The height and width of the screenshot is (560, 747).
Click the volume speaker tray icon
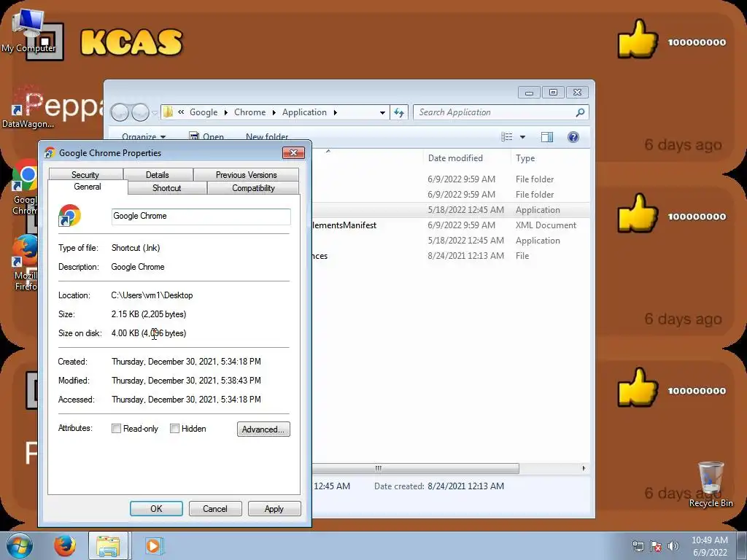click(x=673, y=546)
